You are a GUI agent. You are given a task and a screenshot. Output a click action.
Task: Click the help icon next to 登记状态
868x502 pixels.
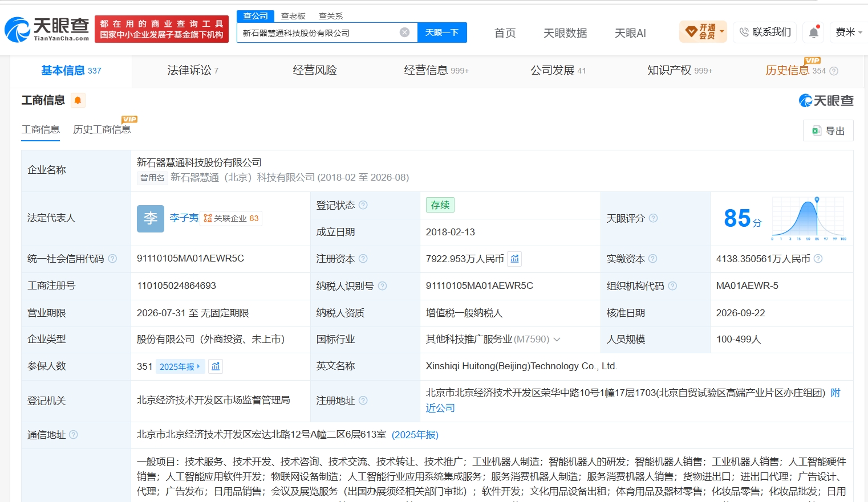point(363,205)
